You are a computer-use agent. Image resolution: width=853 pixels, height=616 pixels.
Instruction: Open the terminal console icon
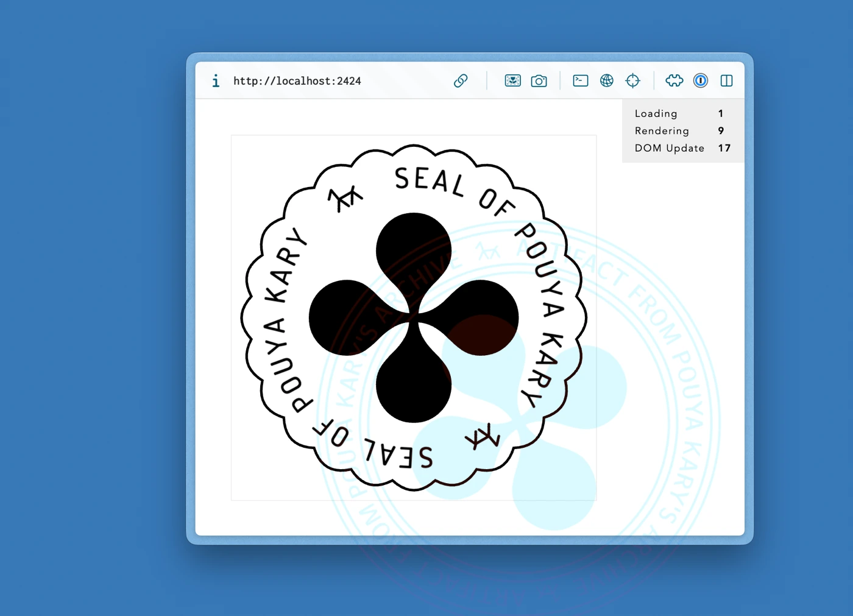[580, 81]
